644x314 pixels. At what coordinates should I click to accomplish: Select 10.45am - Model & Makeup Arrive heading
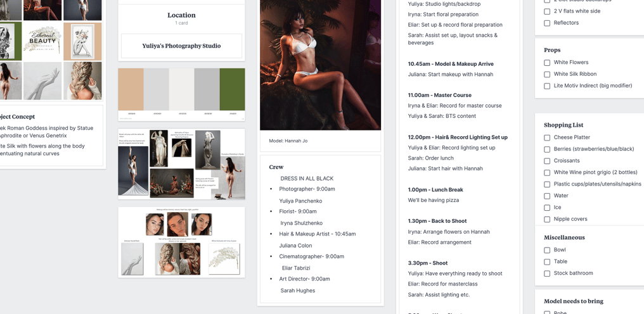coord(451,64)
